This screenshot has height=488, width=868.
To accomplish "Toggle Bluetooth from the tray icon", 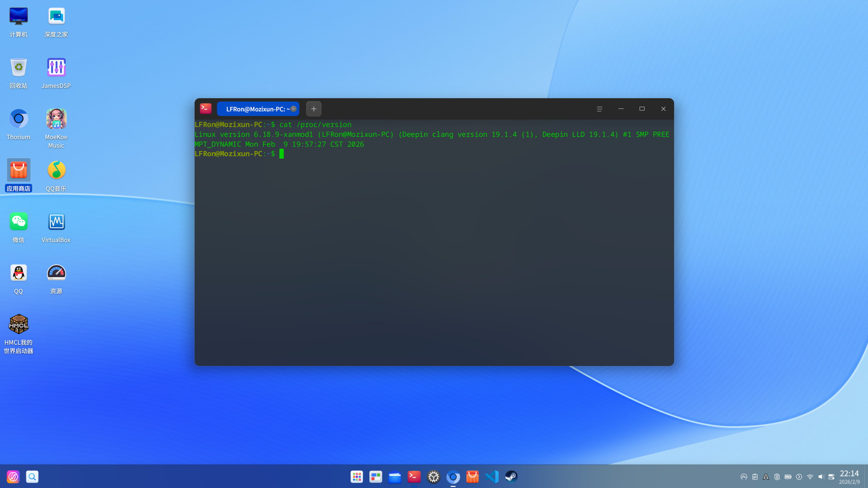I will [777, 476].
